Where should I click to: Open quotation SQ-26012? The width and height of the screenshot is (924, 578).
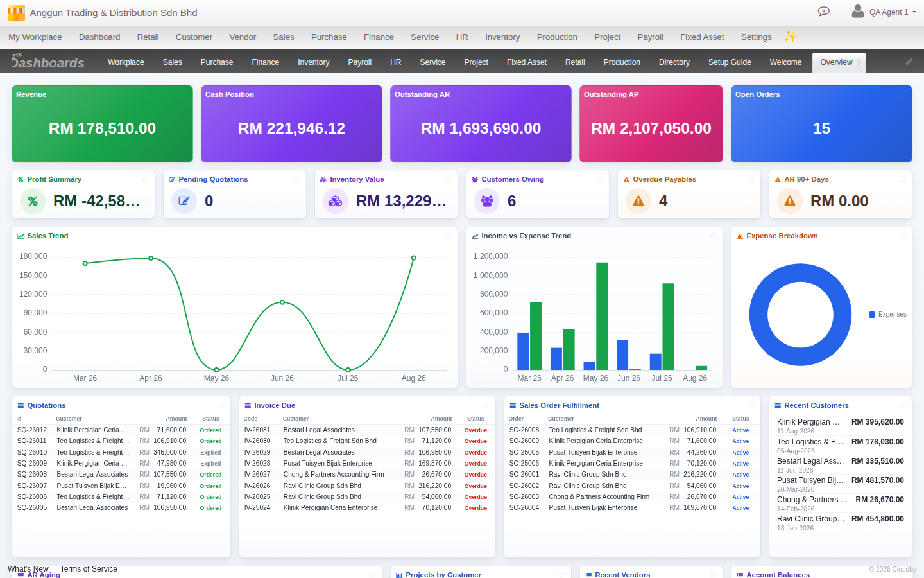point(32,430)
